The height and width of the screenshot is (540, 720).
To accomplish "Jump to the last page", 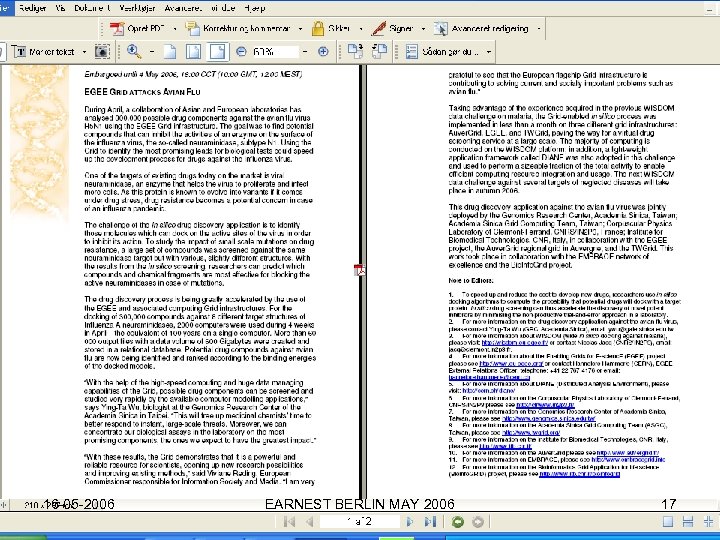I will click(x=430, y=522).
